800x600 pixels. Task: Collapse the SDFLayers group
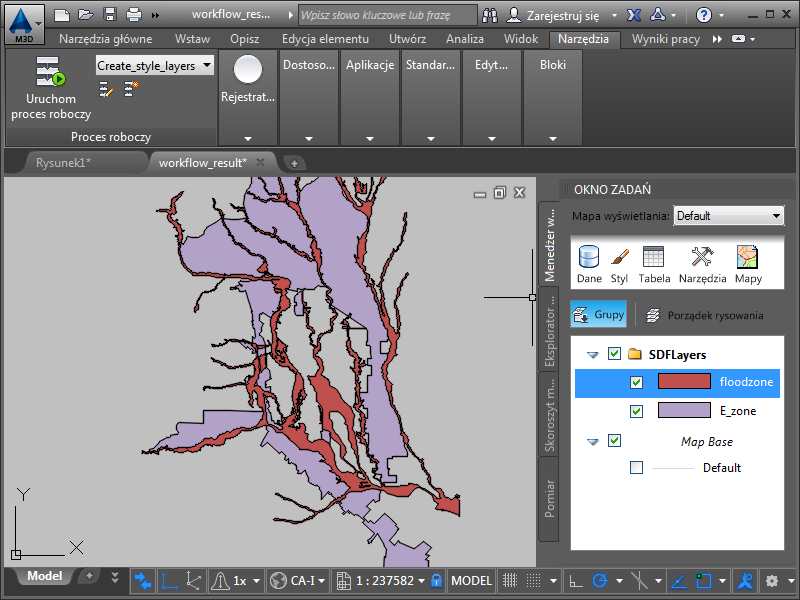[x=593, y=354]
